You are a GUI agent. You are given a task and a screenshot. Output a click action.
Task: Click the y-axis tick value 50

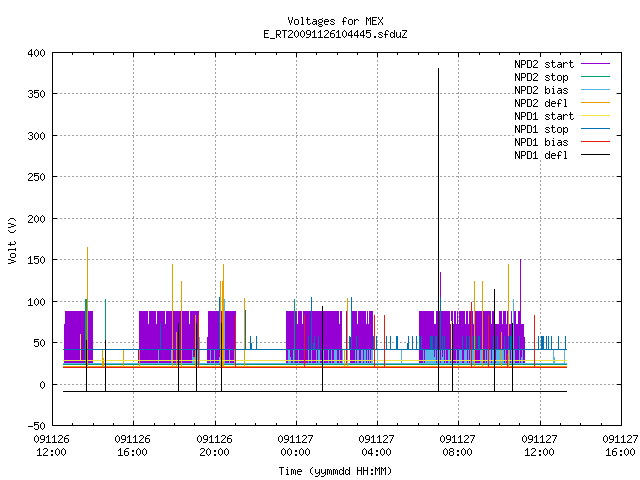[x=40, y=343]
